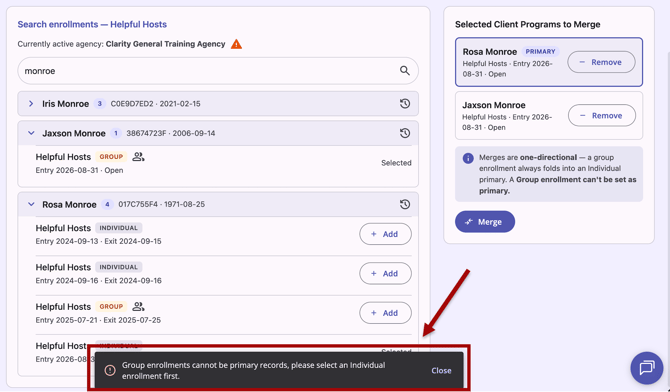Remove Jaxson Monroe from merge selection
Image resolution: width=670 pixels, height=392 pixels.
[602, 115]
